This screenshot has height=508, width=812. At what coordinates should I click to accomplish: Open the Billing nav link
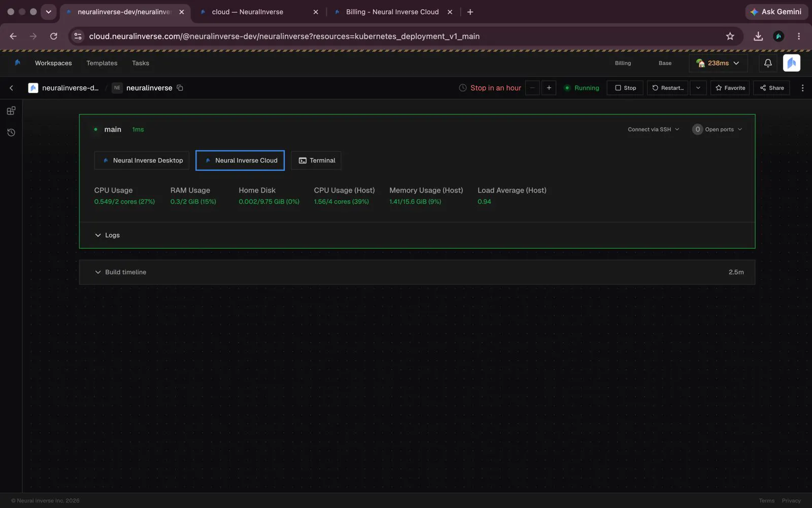[x=623, y=63]
